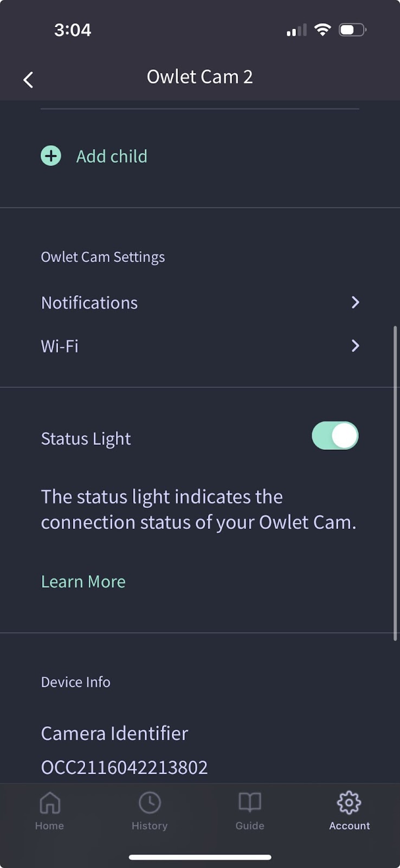Tap the back arrow icon

(x=28, y=80)
